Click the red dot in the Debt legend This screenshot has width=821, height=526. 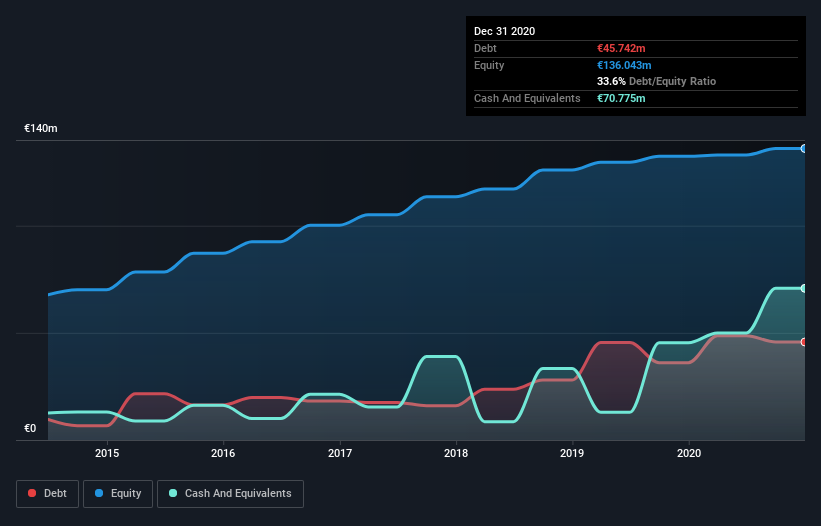(33, 494)
